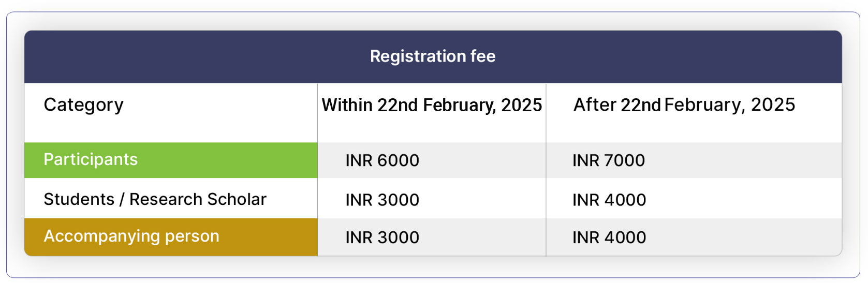Click the word Students in the second row
The width and height of the screenshot is (868, 283).
click(x=79, y=199)
